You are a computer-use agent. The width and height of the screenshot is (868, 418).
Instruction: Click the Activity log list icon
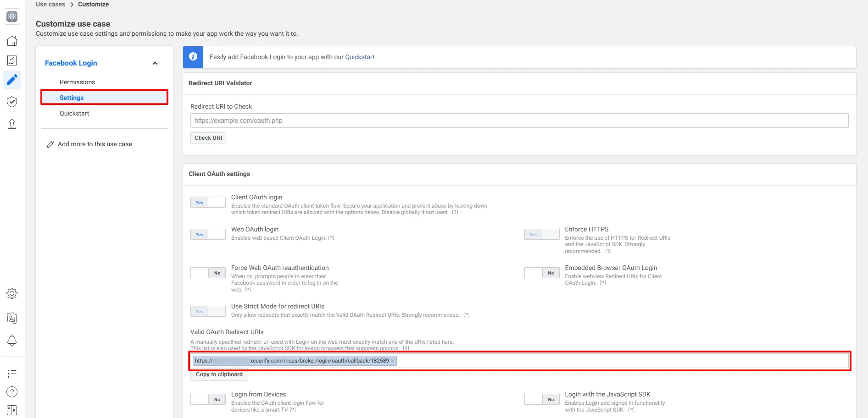12,374
